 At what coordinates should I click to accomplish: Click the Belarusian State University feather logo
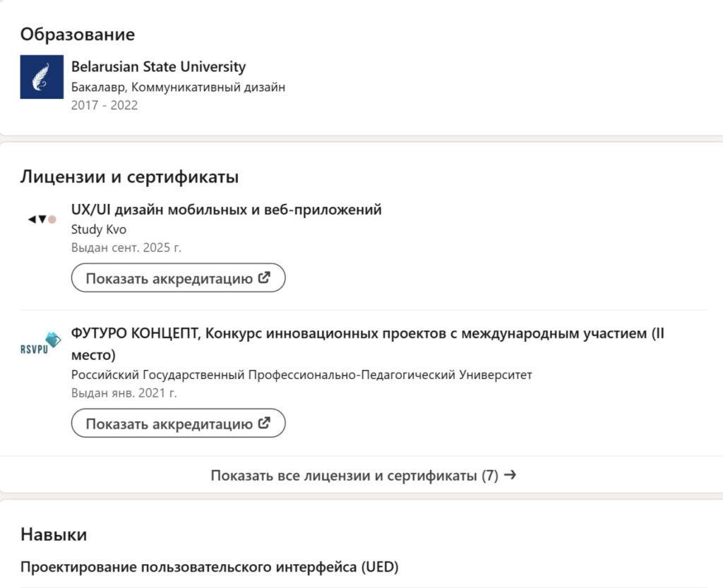42,77
